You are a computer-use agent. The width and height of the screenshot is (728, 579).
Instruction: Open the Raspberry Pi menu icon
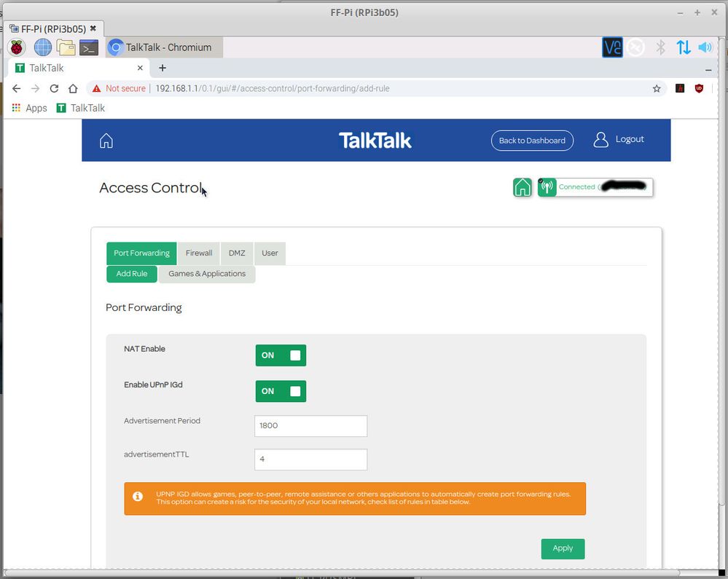pos(17,48)
